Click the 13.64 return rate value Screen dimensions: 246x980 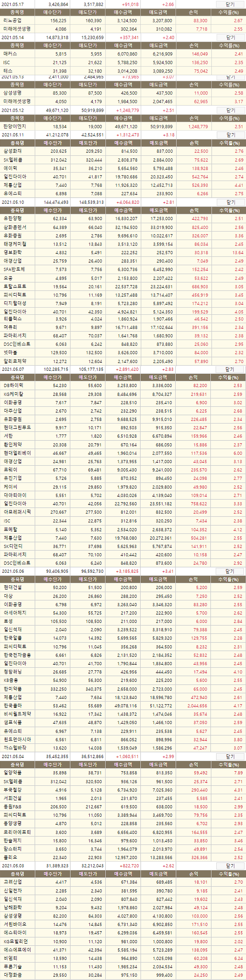click(x=238, y=253)
